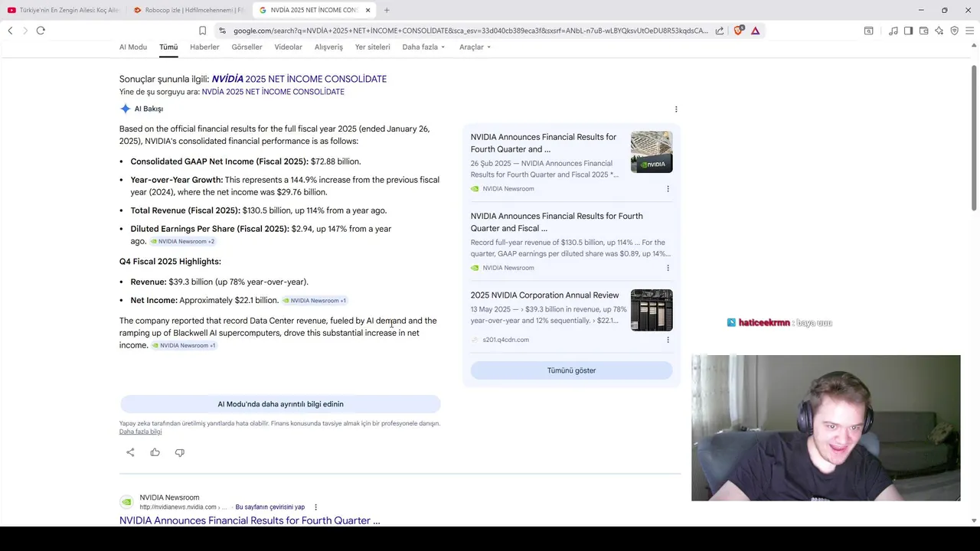The image size is (980, 551).
Task: Toggle the browser sidebar panel icon
Action: [x=908, y=31]
